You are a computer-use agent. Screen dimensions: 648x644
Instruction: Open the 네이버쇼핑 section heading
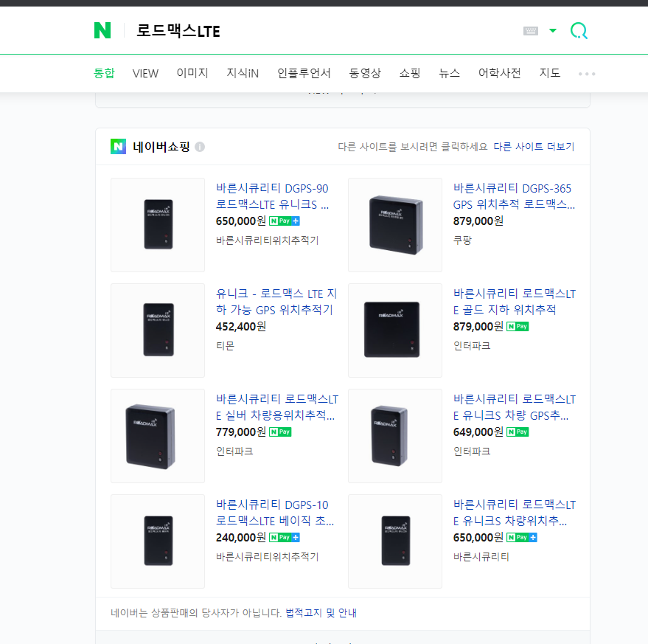click(161, 146)
